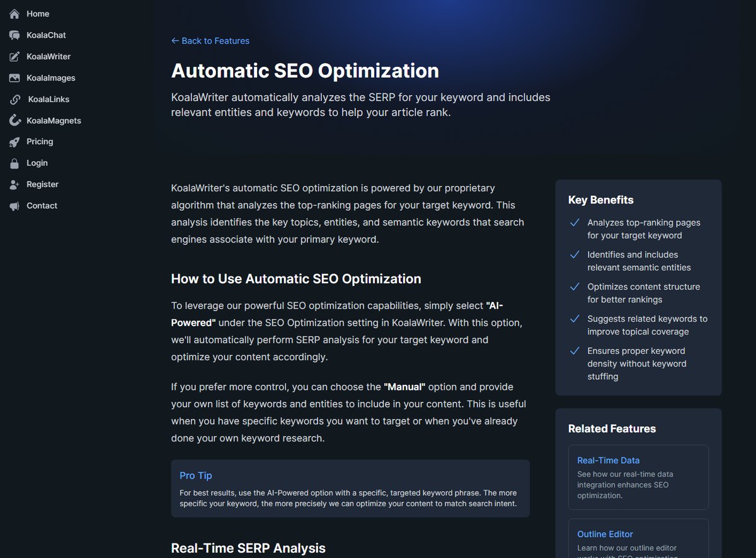Click the checkmark beside Suggests related keywords
This screenshot has height=558, width=756.
coord(575,319)
